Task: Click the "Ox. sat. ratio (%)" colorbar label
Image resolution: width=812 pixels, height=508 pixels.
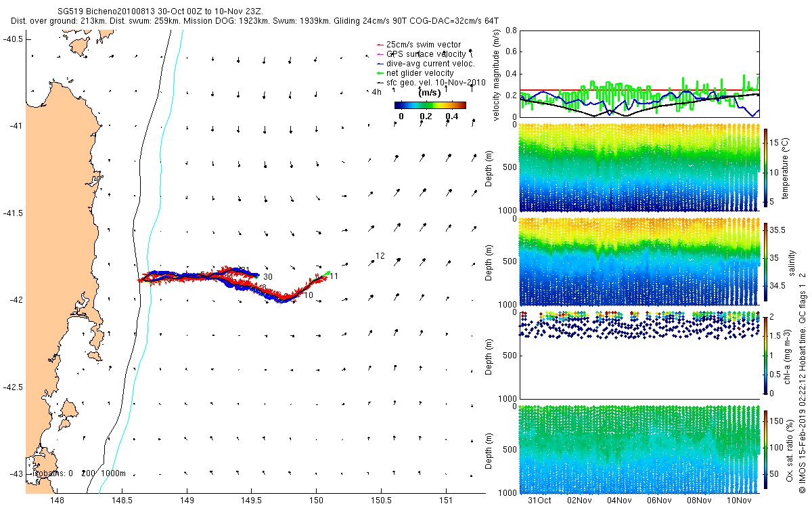Action: (789, 450)
